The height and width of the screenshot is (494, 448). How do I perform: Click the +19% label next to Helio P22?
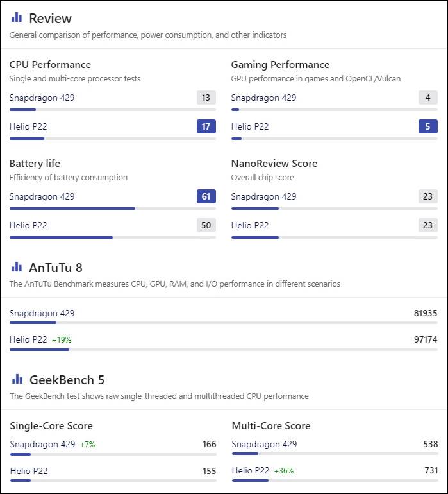point(62,340)
